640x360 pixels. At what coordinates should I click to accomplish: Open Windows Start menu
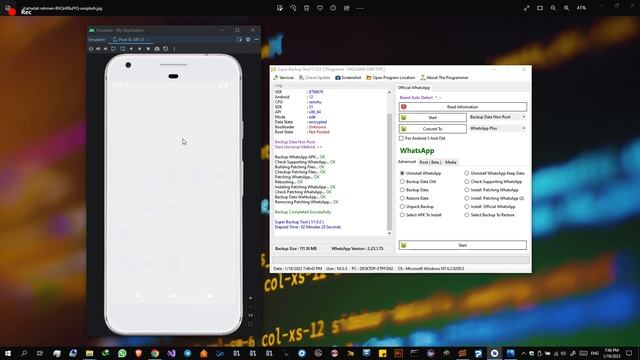coord(8,353)
